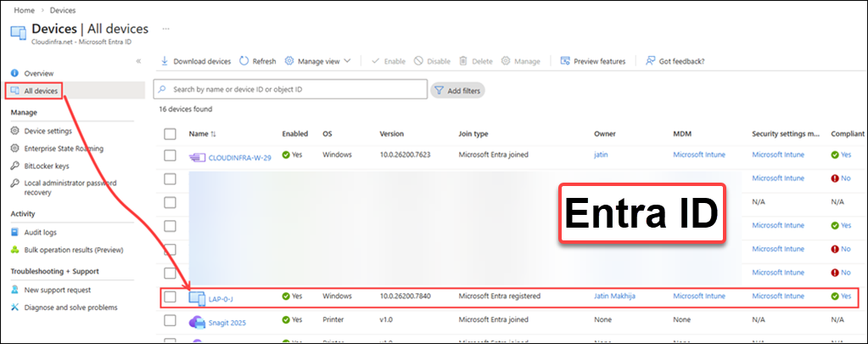Click the Enabled column header
Viewport: 868px width, 344px height.
coord(295,134)
